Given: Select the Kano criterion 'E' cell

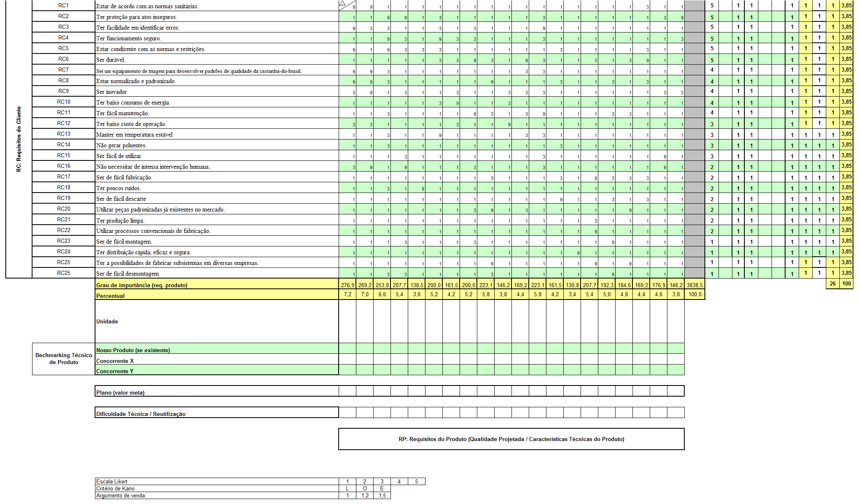Looking at the screenshot, I should pos(382,488).
